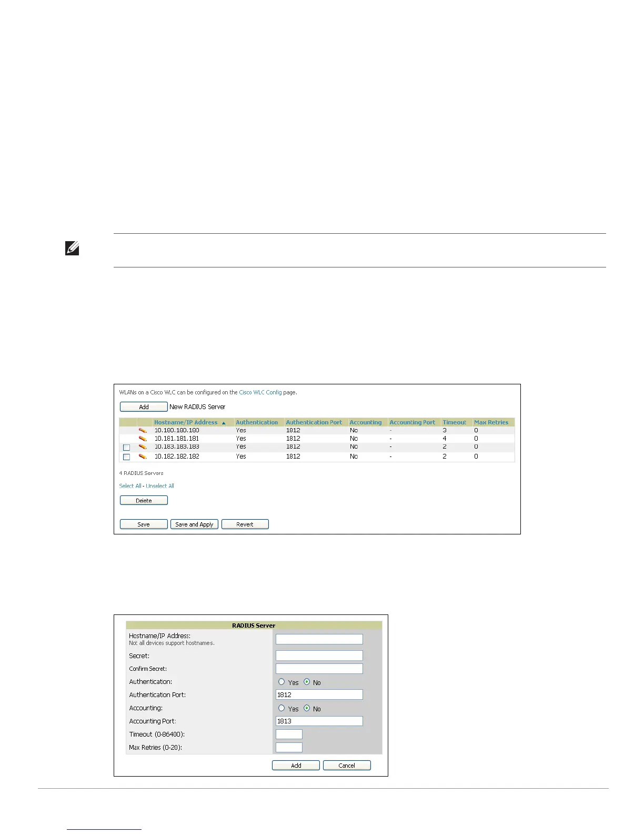Screen dimensions: 644x834
Task: Click the RADIUS Server form title
Action: coord(254,625)
